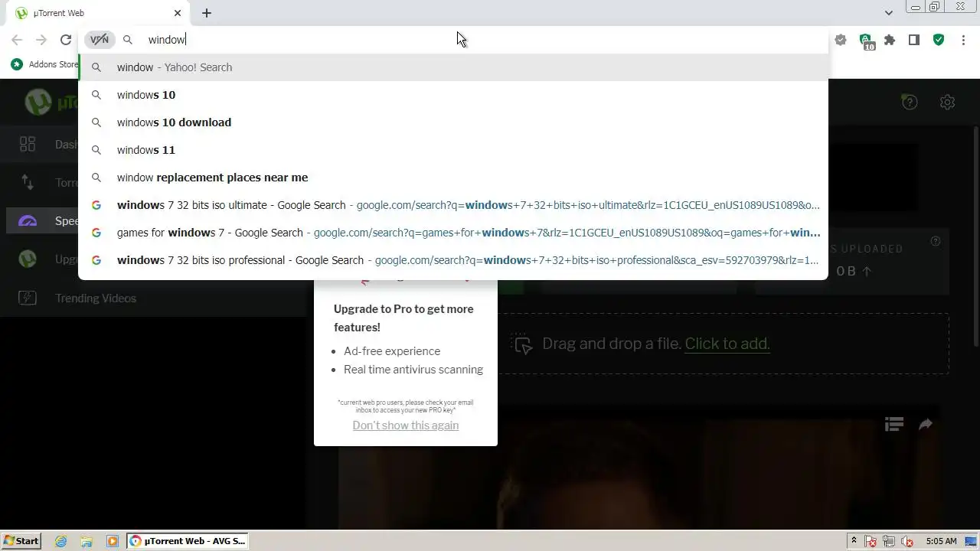Viewport: 980px width, 551px height.
Task: Click the µTorrent Web taskbar button
Action: pos(188,541)
